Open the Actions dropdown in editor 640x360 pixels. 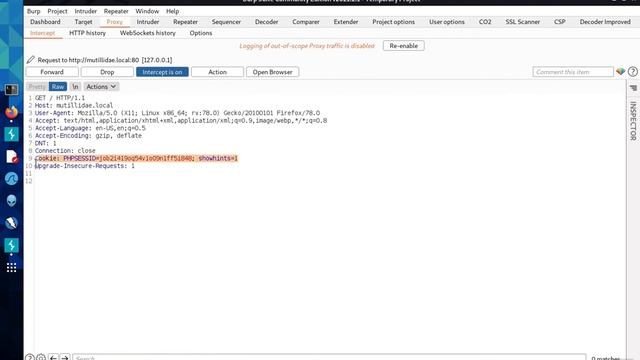click(101, 87)
